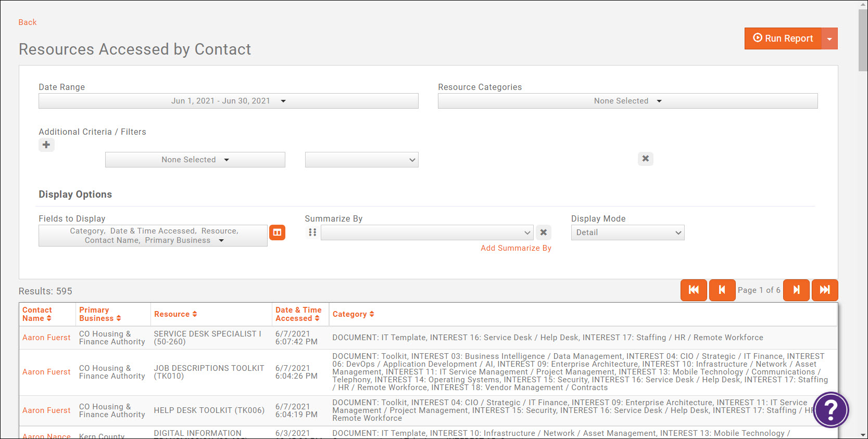
Task: Click the Back link
Action: point(28,22)
